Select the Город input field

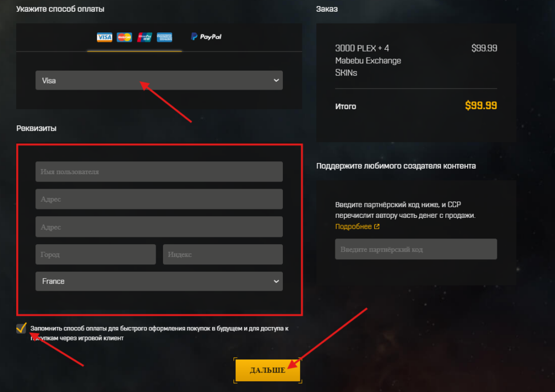point(96,254)
